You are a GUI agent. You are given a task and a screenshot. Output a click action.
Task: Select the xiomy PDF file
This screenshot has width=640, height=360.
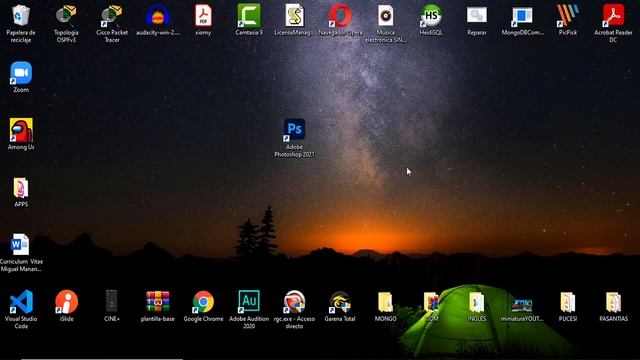(x=203, y=16)
